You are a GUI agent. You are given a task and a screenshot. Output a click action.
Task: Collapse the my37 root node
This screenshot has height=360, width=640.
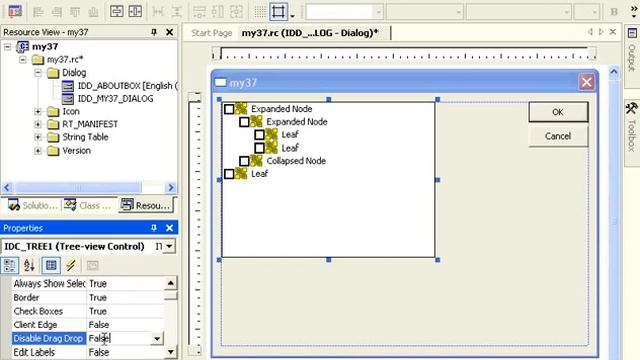(x=8, y=47)
